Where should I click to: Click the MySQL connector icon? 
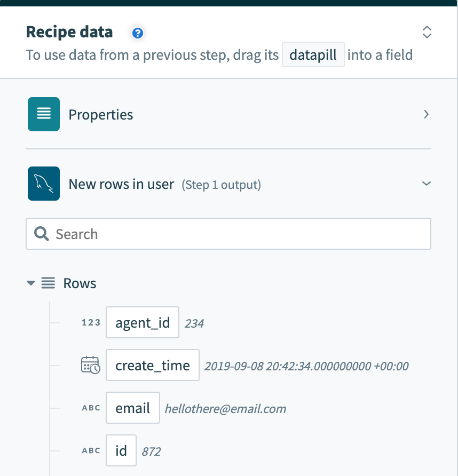(x=43, y=183)
